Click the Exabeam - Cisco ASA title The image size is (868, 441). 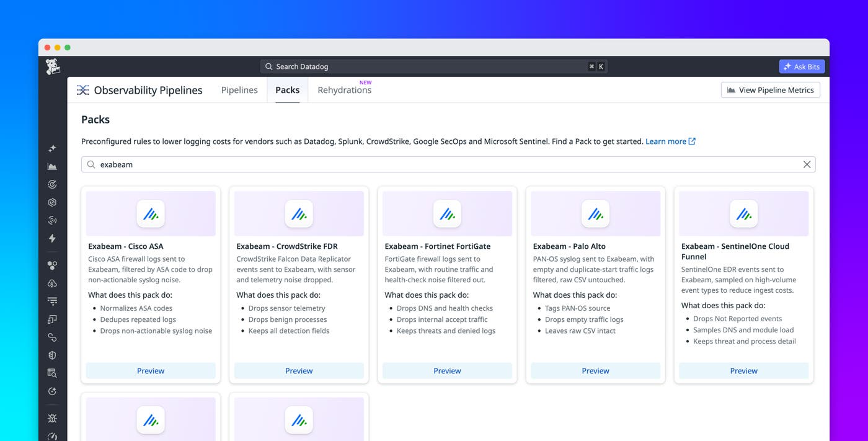(126, 246)
